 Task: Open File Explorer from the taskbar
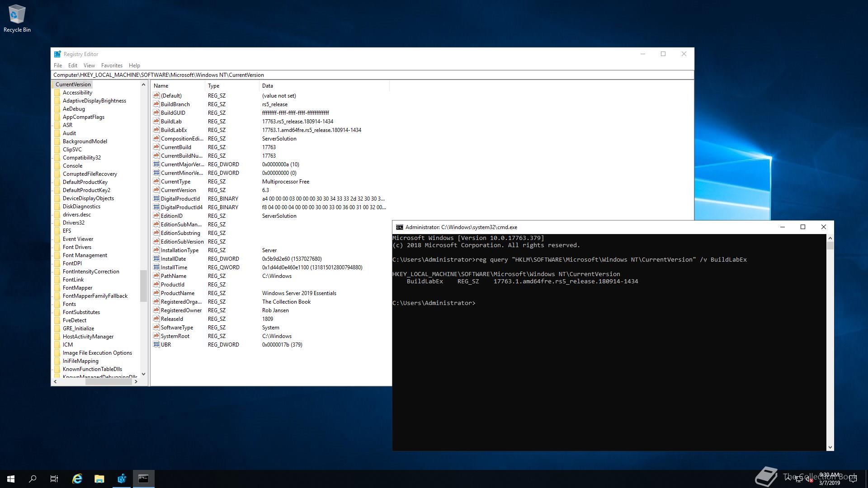(99, 479)
